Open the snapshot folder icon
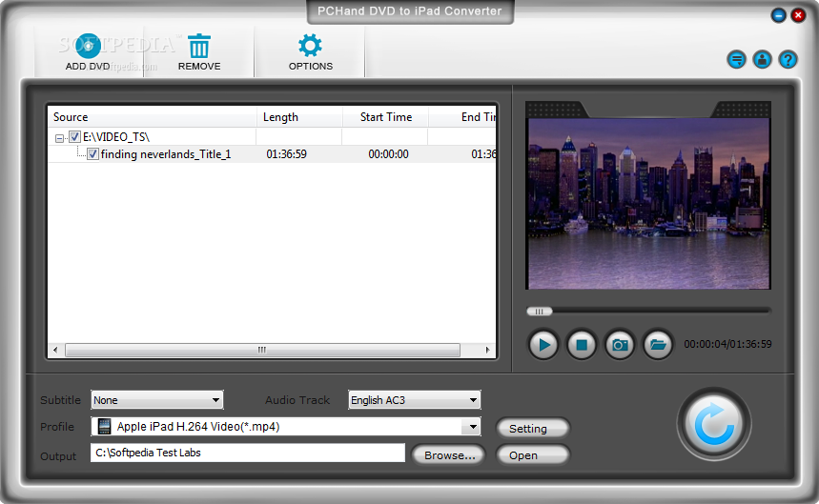819x504 pixels. 658,345
